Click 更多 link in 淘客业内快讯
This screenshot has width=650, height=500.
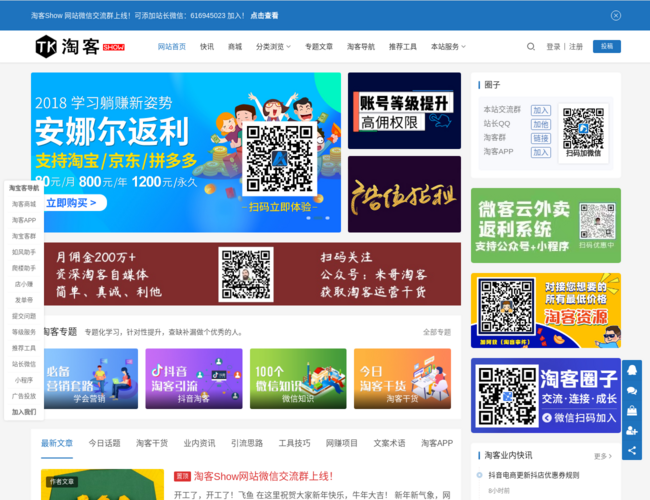click(x=603, y=456)
